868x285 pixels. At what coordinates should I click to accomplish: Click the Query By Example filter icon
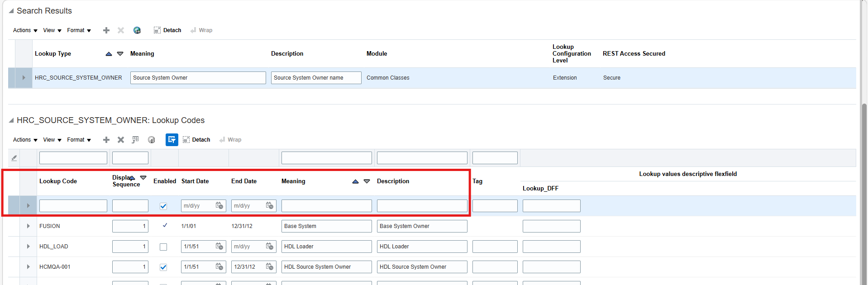(172, 140)
